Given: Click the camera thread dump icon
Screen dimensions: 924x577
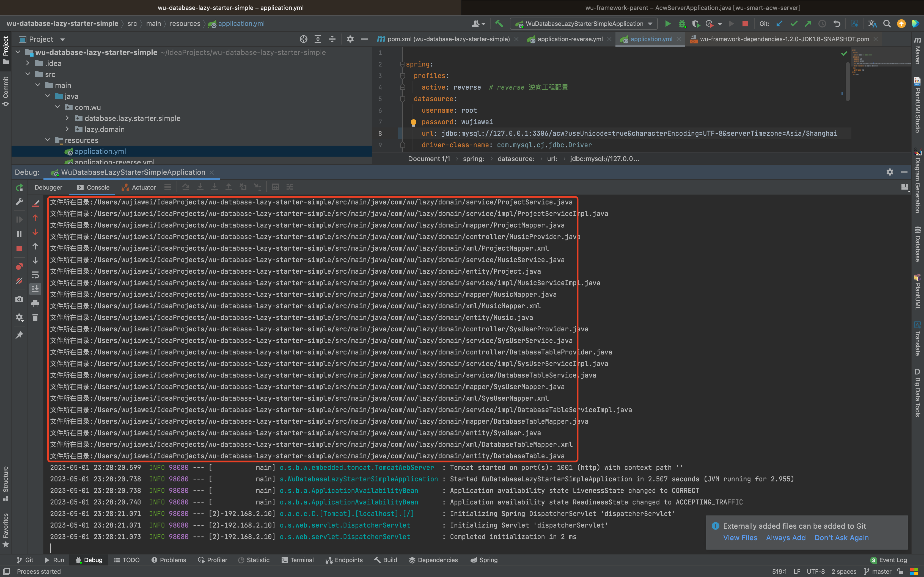Looking at the screenshot, I should point(19,299).
